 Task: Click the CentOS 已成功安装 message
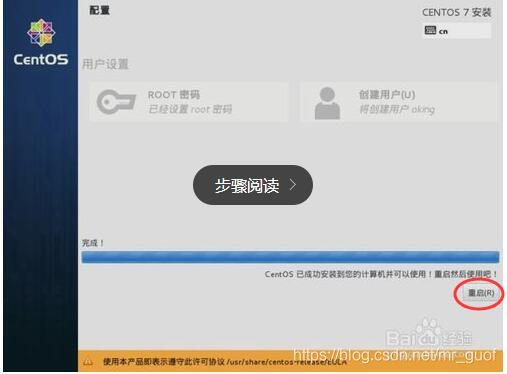tap(381, 274)
